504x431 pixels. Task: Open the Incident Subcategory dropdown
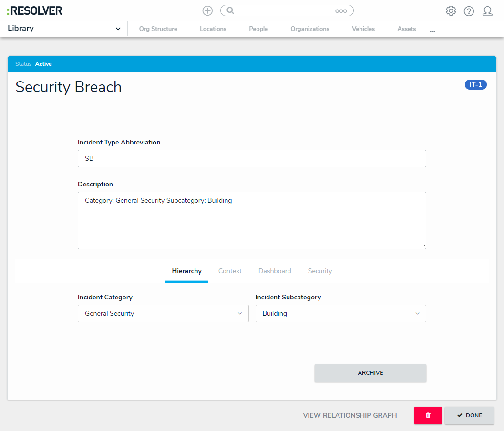coord(341,313)
